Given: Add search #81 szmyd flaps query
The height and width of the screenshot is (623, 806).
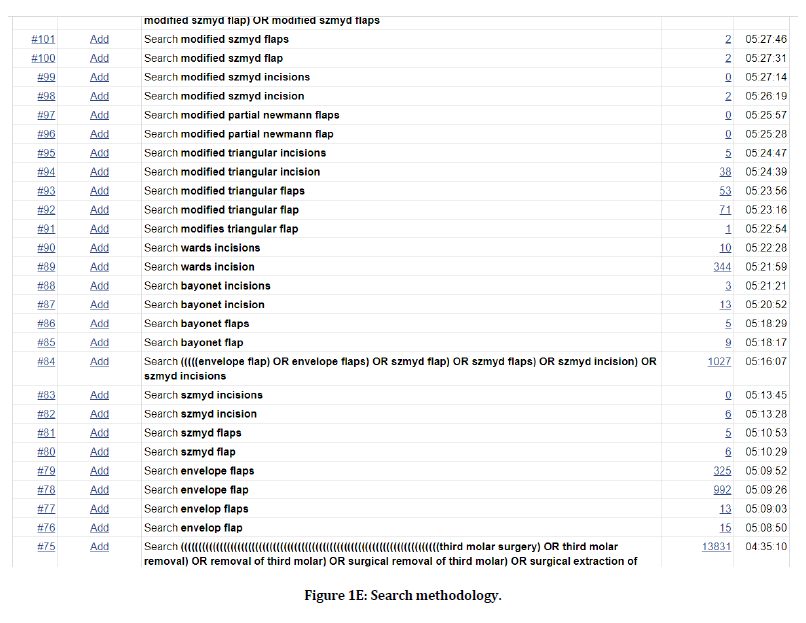Looking at the screenshot, I should (x=99, y=433).
